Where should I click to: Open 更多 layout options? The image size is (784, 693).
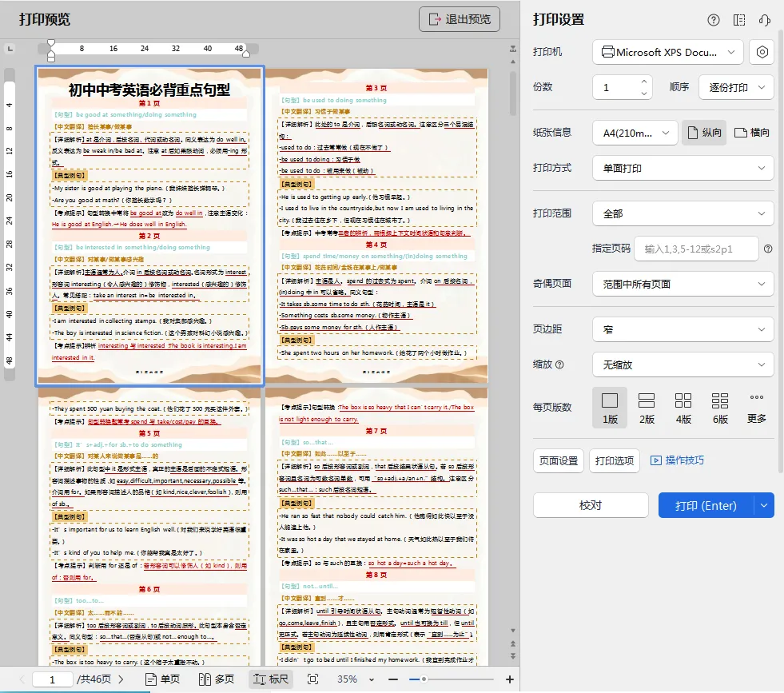tap(757, 408)
